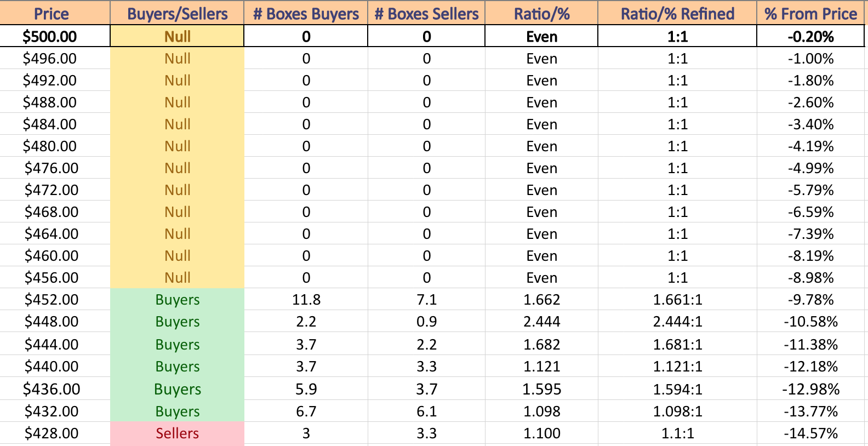
Task: Click the -11.38% cell
Action: pos(811,344)
